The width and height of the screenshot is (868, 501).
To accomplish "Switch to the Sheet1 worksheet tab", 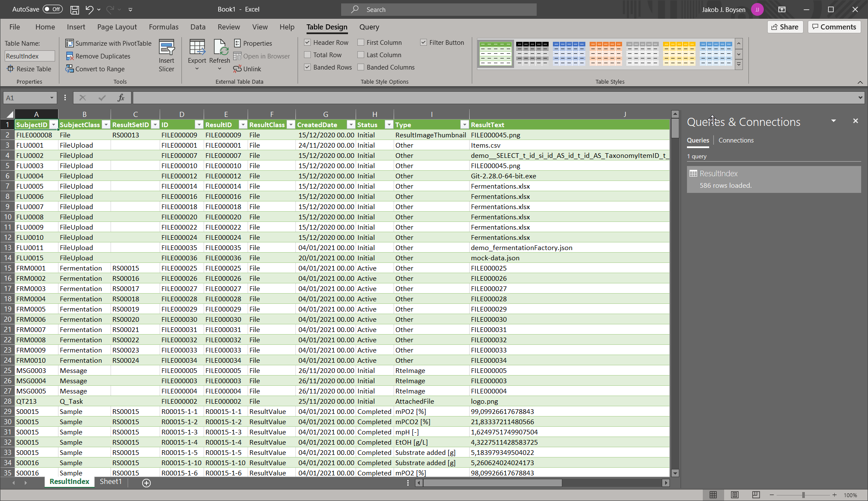I will point(111,482).
